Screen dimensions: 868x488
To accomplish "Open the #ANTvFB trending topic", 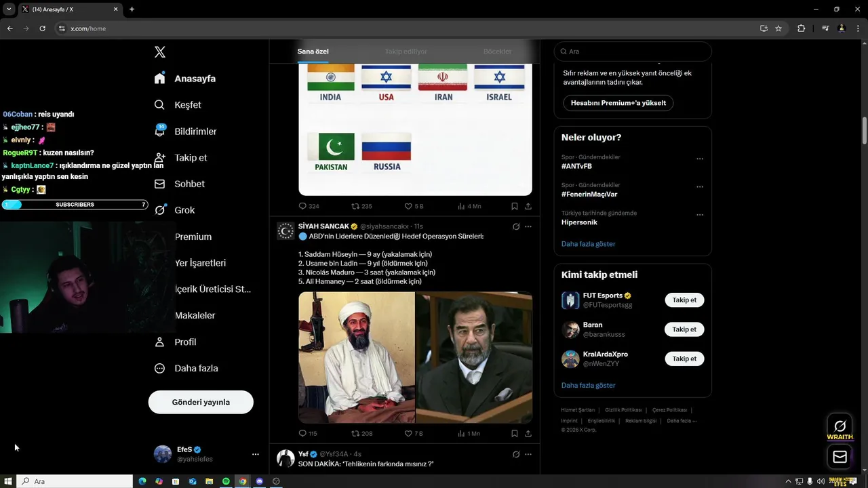I will click(576, 166).
